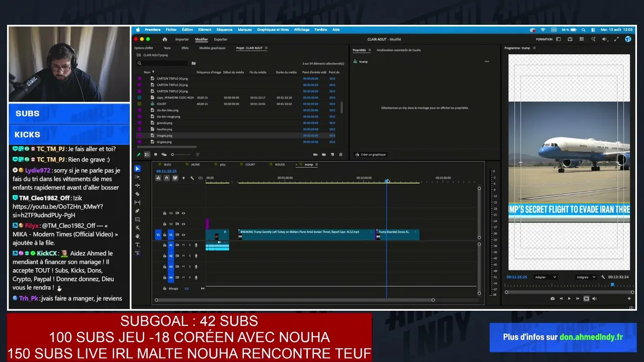Screen dimensions: 644x362
Task: Open the Exporter workspace
Action: click(x=220, y=39)
